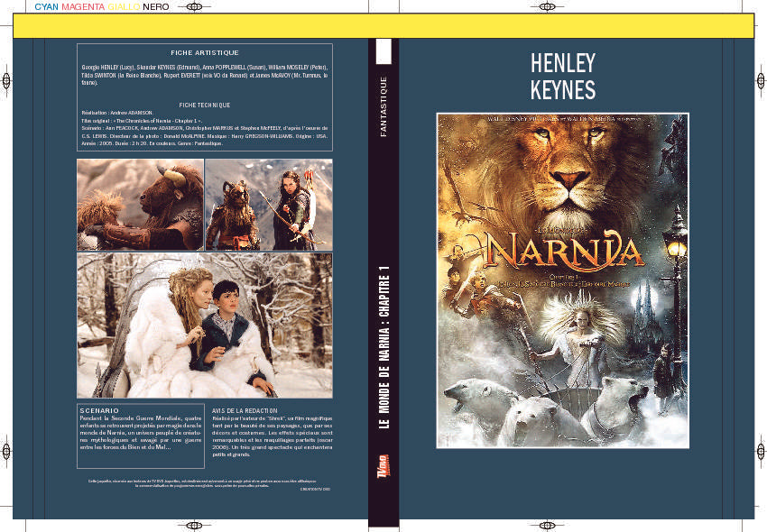Click the TV Video logo on the spine

point(384,466)
